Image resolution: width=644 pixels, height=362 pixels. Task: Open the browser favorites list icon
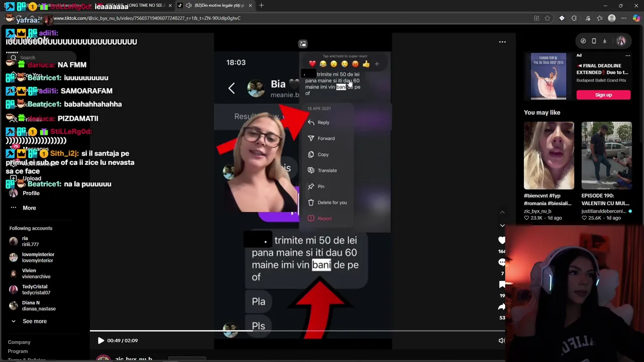(x=600, y=18)
